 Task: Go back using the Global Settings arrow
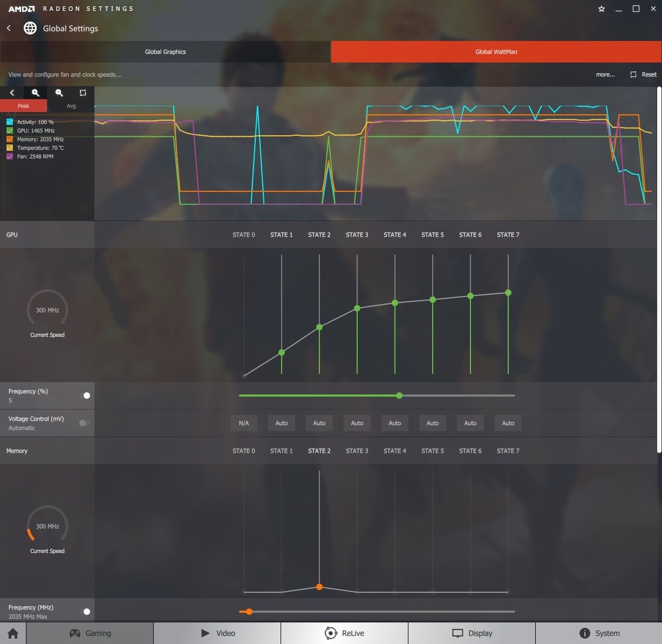[9, 28]
